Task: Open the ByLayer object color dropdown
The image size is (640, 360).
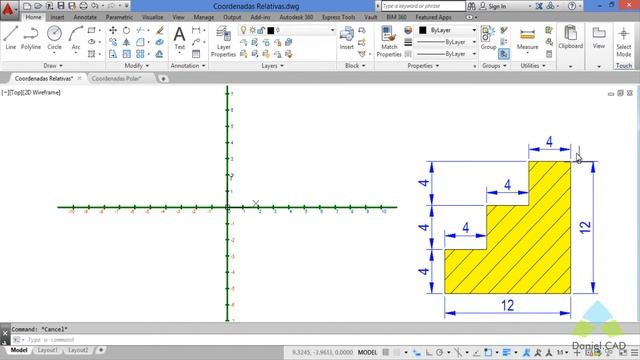Action: point(474,30)
